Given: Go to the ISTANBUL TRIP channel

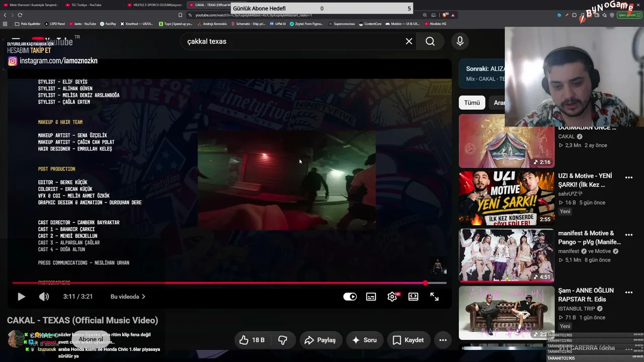Looking at the screenshot, I should [x=577, y=309].
